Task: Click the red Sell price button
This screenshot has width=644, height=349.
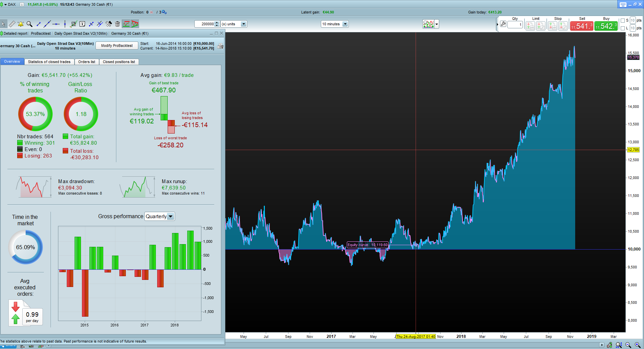Action: tap(582, 26)
